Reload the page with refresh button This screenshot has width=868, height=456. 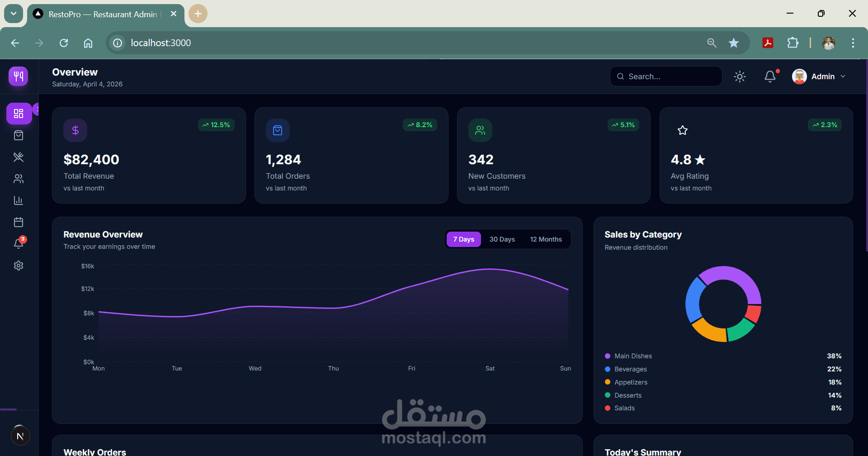(64, 43)
